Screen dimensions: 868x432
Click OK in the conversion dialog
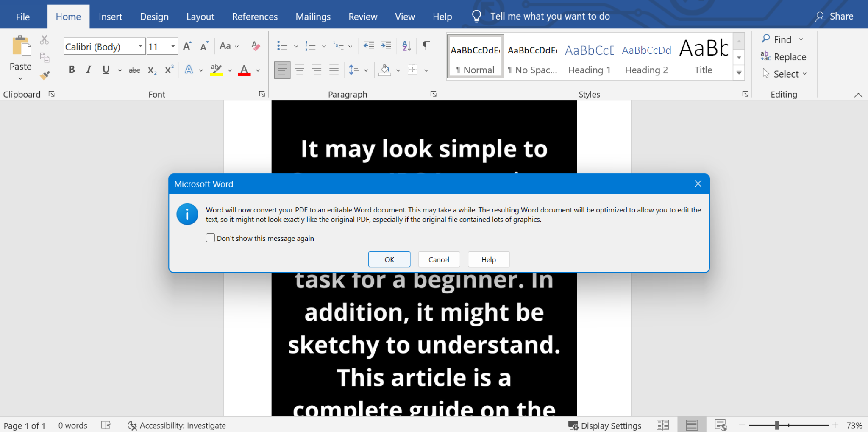[389, 259]
